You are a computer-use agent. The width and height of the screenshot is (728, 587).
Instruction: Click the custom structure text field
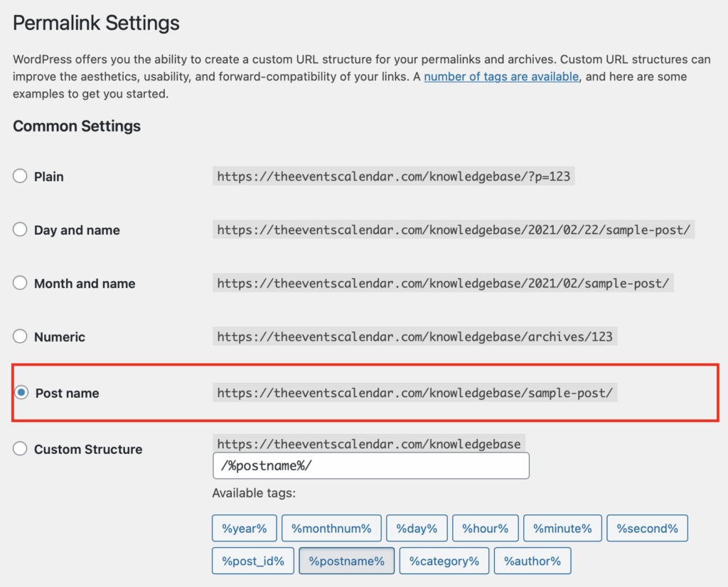click(370, 466)
